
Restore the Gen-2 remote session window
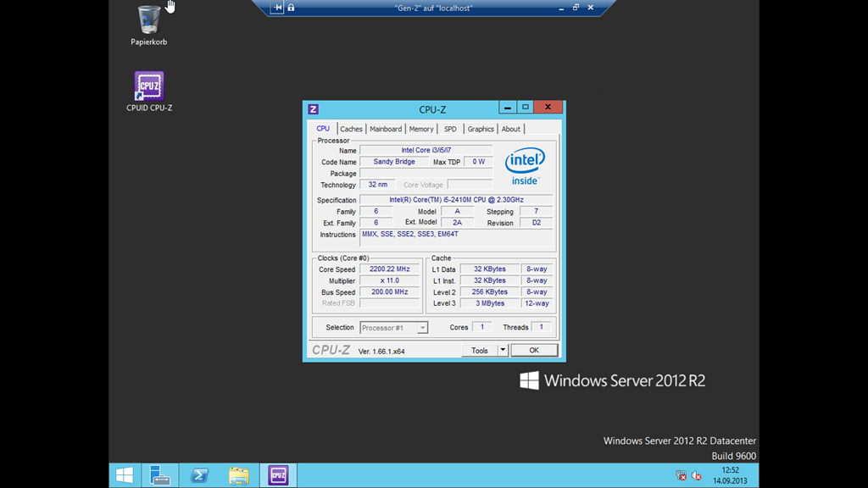(576, 8)
